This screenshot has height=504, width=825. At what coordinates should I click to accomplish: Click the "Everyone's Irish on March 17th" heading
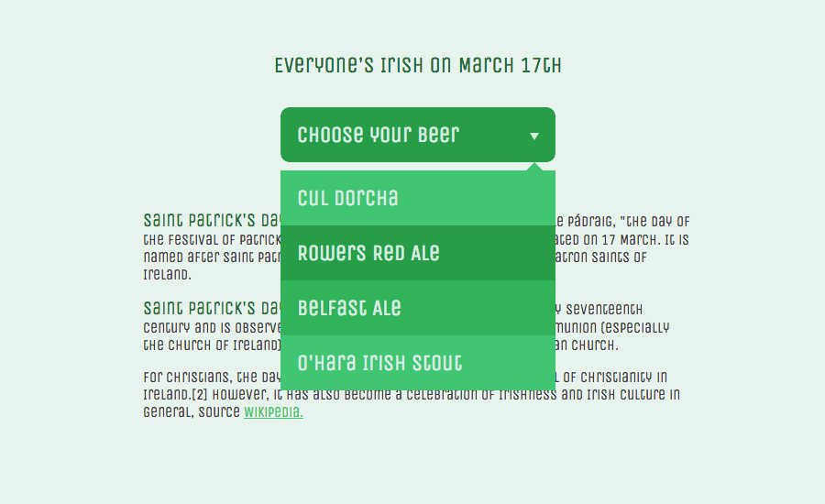pyautogui.click(x=418, y=66)
